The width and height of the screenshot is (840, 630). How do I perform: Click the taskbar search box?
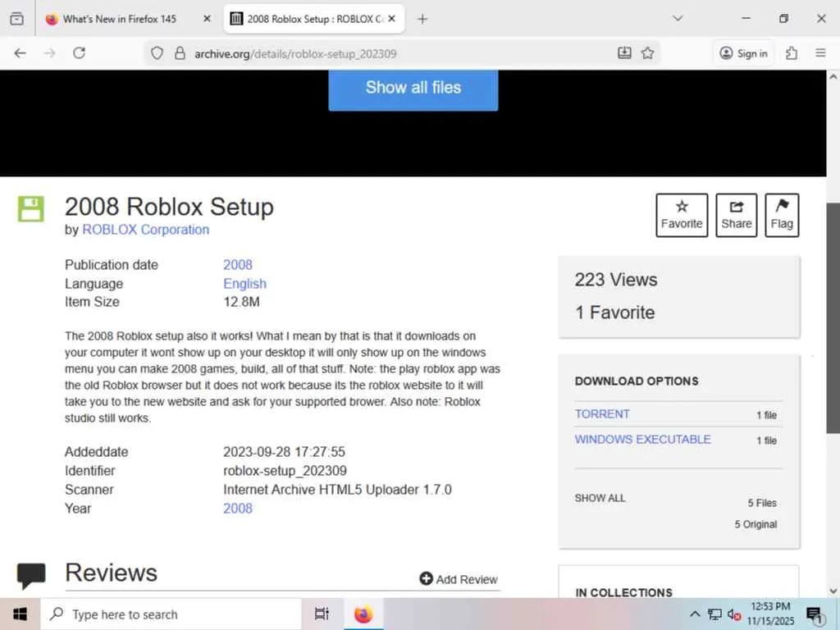point(171,614)
